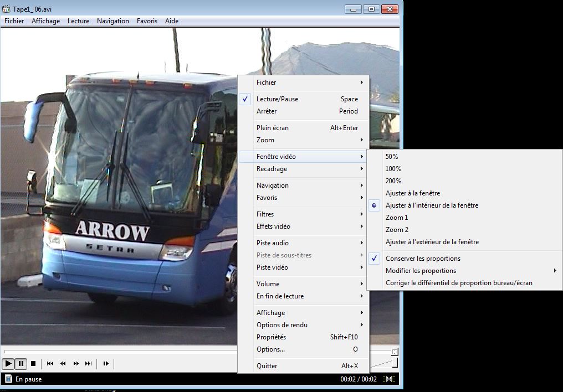Viewport: 563px width, 392px height.
Task: Open Options... from the context menu
Action: pos(270,349)
